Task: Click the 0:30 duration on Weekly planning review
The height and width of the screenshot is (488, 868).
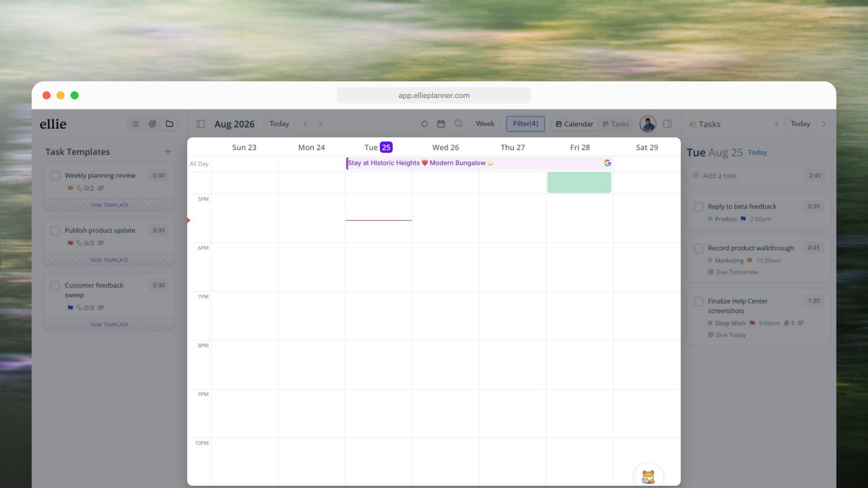Action: pyautogui.click(x=159, y=175)
